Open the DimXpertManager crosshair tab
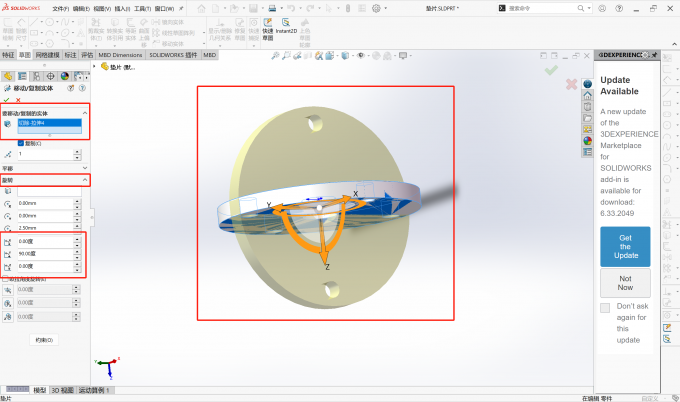The image size is (680, 402). coord(50,76)
